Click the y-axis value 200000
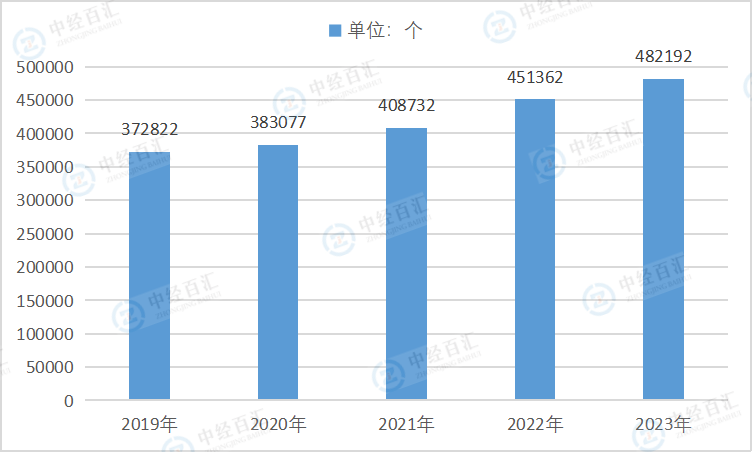Screen dimensions: 752x452 click(45, 267)
